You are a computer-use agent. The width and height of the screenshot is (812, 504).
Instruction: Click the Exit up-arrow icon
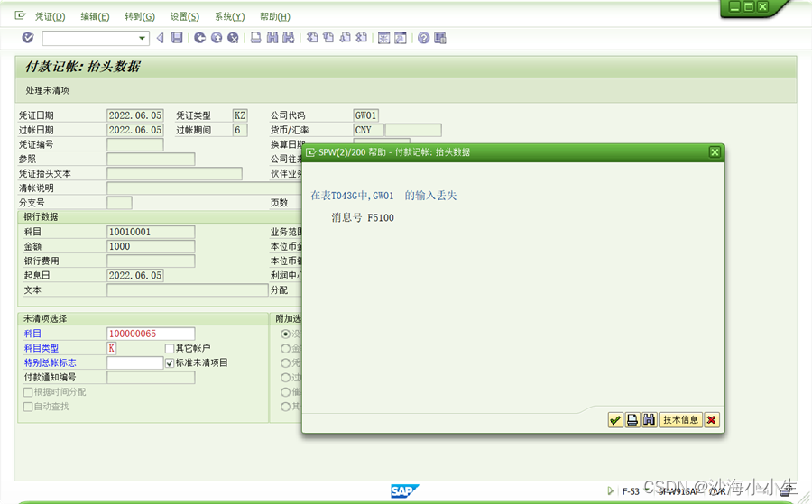217,38
